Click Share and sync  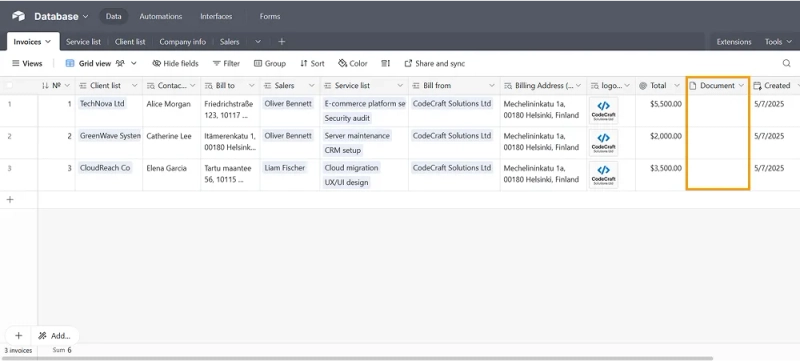[435, 63]
